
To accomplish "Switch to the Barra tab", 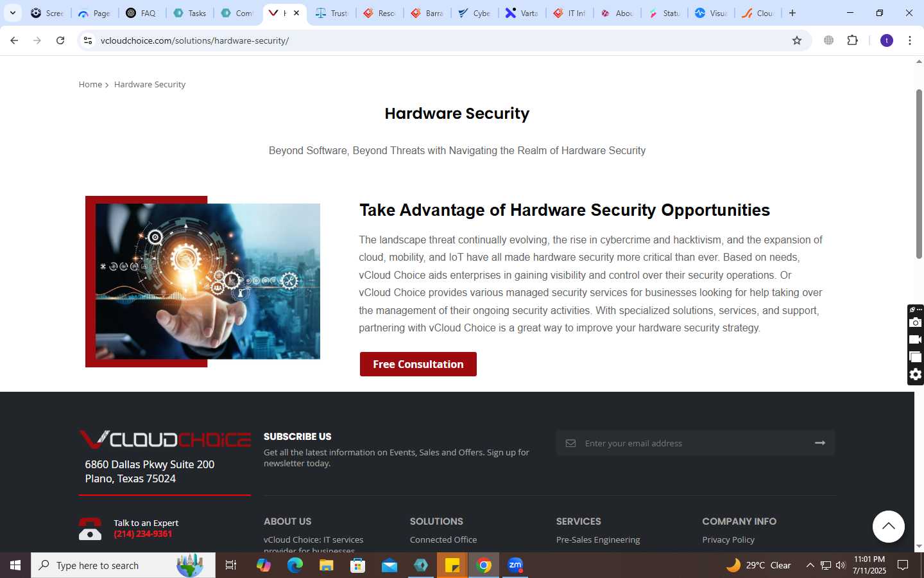I will coord(427,13).
